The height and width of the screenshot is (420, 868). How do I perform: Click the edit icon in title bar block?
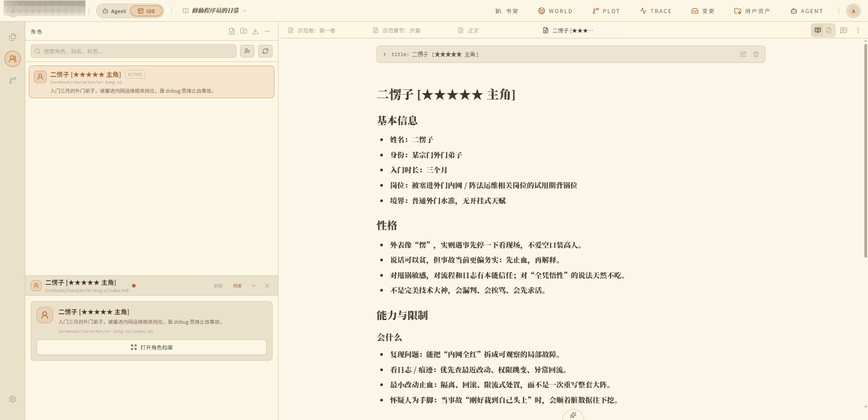pos(743,54)
